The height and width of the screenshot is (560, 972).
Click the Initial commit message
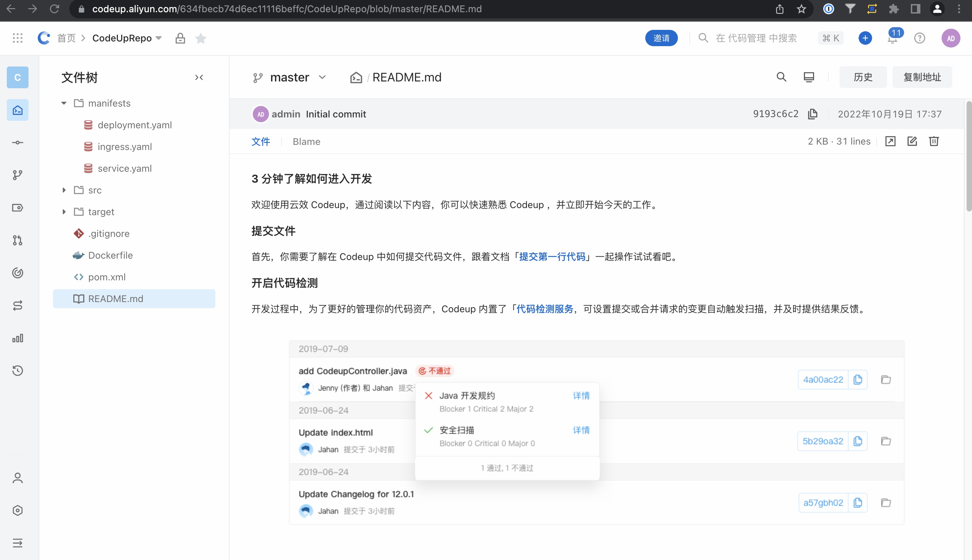[x=336, y=114]
